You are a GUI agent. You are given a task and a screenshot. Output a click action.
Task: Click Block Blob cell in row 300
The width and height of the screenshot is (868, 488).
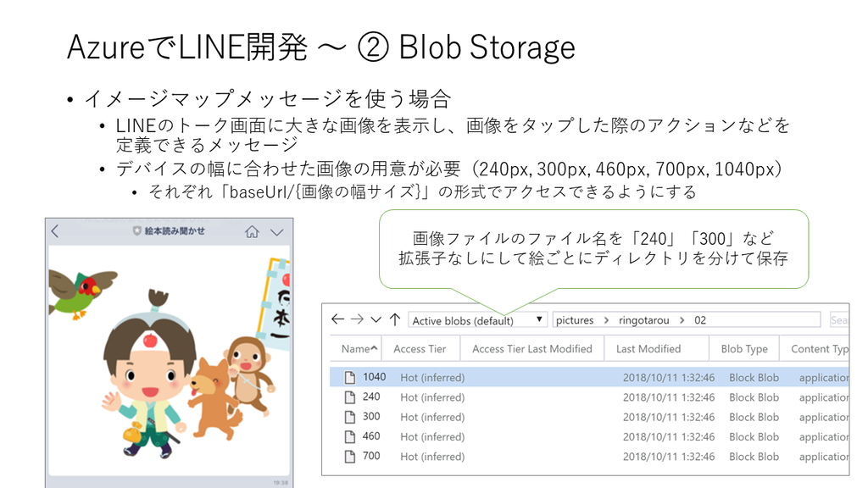[x=754, y=417]
